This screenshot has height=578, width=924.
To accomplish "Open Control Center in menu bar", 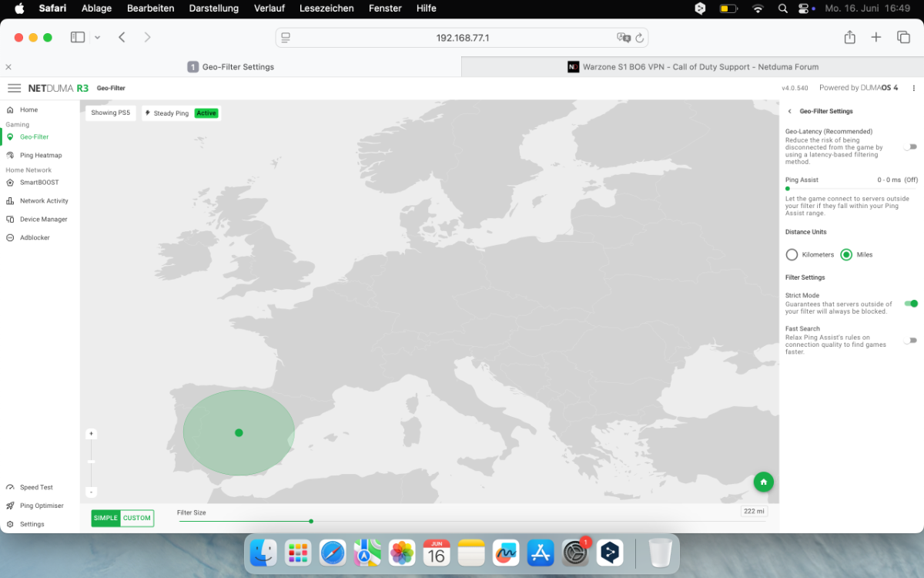I will click(x=805, y=8).
